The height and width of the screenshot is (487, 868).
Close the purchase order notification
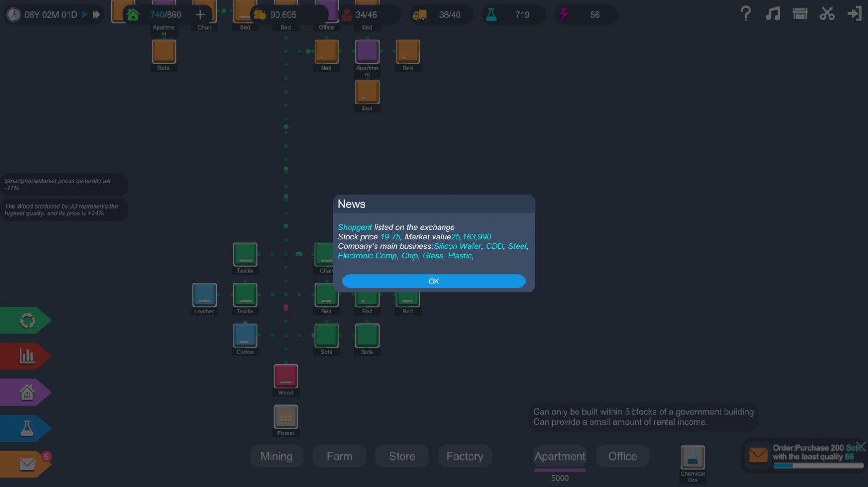[x=861, y=446]
